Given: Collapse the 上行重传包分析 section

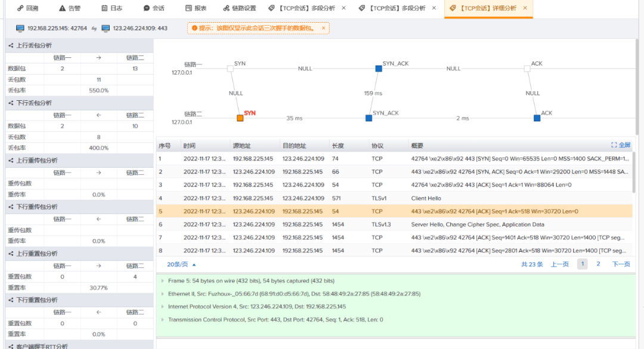Looking at the screenshot, I should click(x=11, y=160).
